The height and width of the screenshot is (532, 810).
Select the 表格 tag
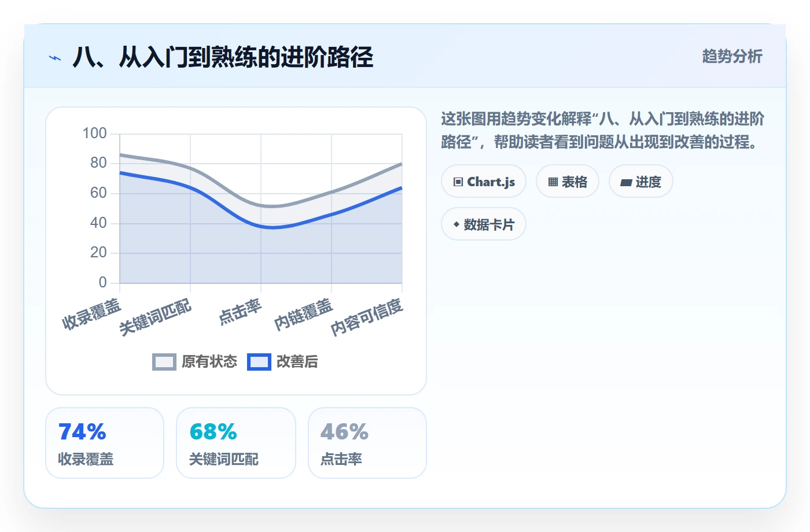pyautogui.click(x=568, y=182)
